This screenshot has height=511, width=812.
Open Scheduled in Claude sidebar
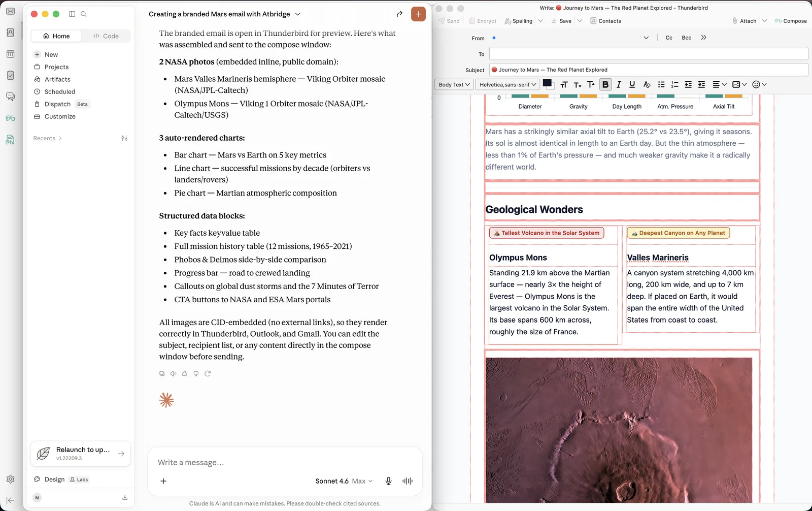pyautogui.click(x=60, y=92)
